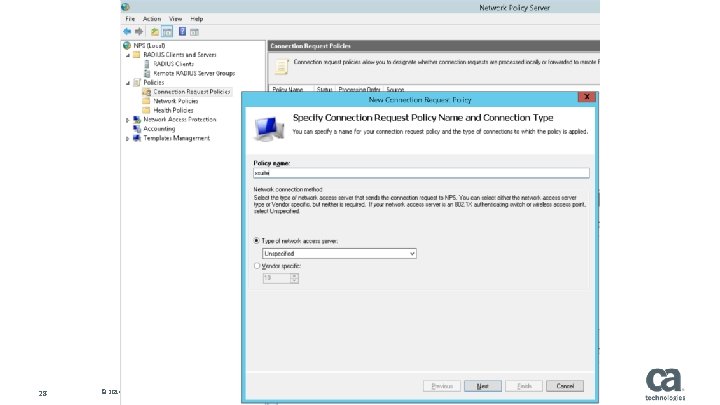Select Policies tree label
Screen dimensions: 720x405
point(154,83)
